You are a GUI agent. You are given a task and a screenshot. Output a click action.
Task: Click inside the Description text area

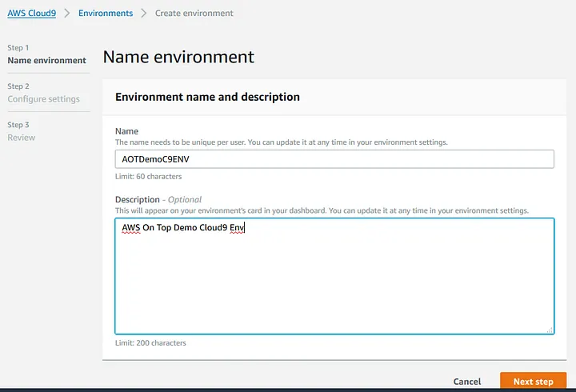pyautogui.click(x=334, y=276)
